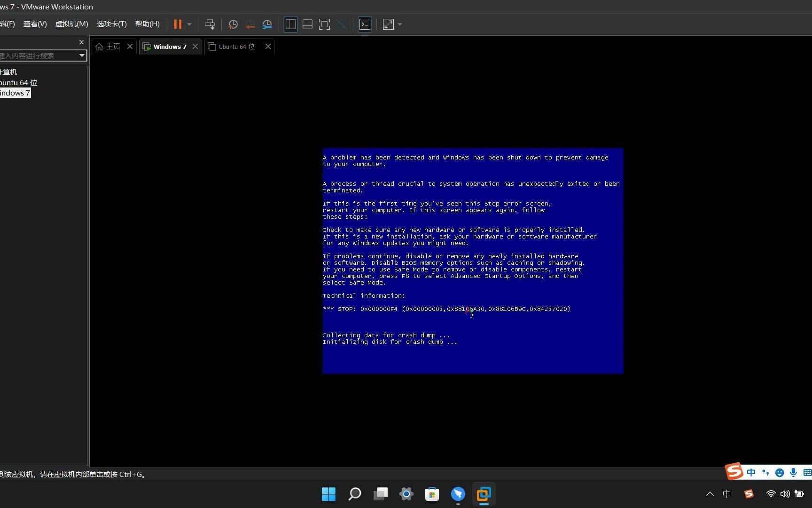Open the 虚拟机(M) menu

pyautogui.click(x=71, y=24)
